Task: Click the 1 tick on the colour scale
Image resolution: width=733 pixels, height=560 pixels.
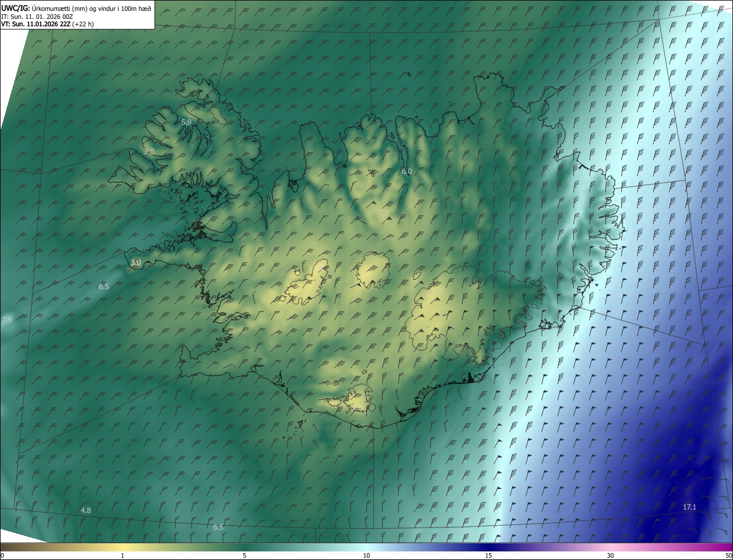Action: click(x=123, y=555)
